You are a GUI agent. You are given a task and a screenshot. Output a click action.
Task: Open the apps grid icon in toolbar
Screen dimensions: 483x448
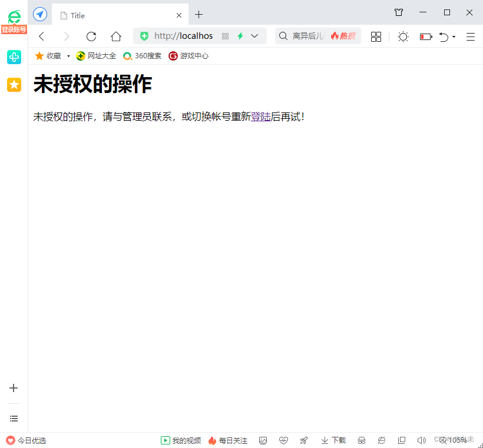pyautogui.click(x=376, y=36)
